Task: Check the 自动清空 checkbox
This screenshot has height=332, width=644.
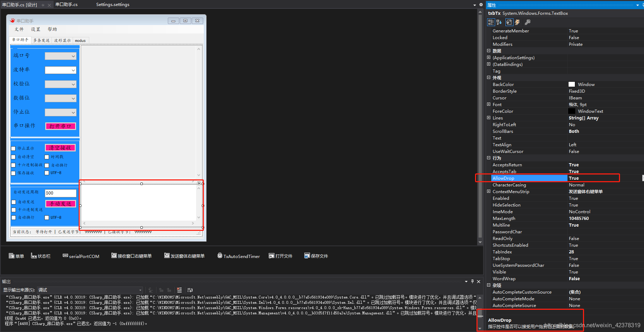Action: pos(13,157)
